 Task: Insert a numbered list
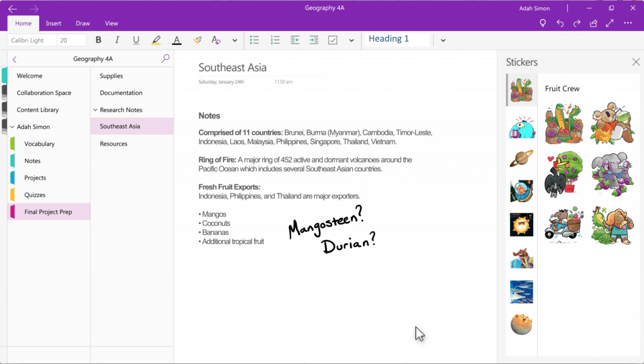pyautogui.click(x=275, y=40)
